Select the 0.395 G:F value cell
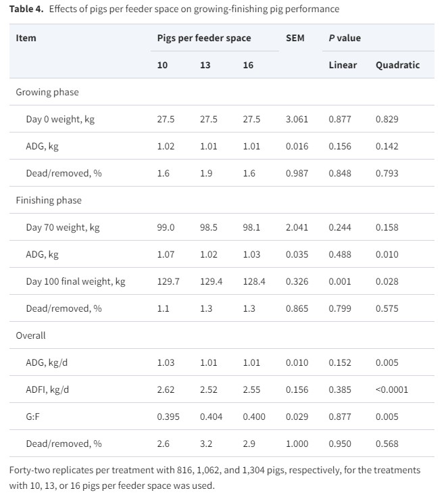 pos(168,416)
